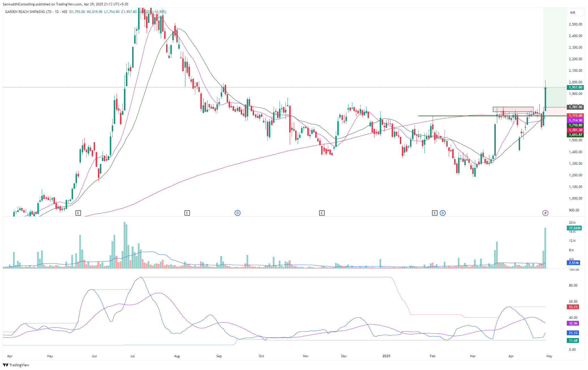
Task: Open the earnings E marker near February
Action: click(x=435, y=213)
